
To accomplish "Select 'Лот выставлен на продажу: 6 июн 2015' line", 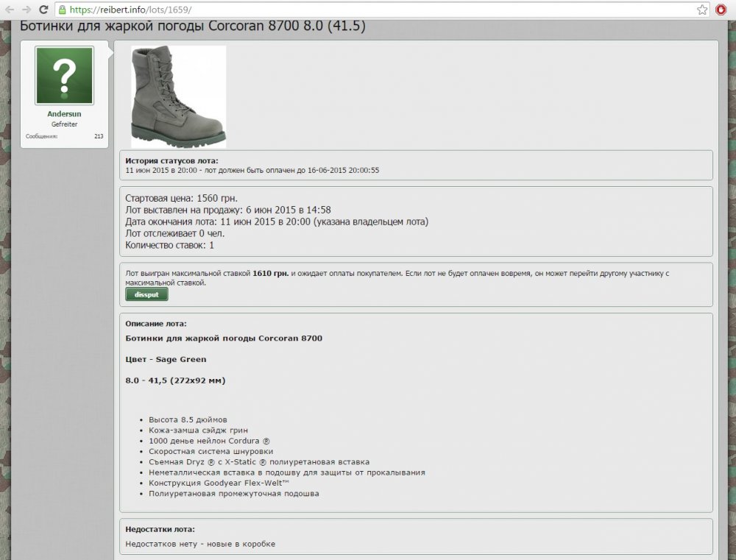I will point(228,210).
